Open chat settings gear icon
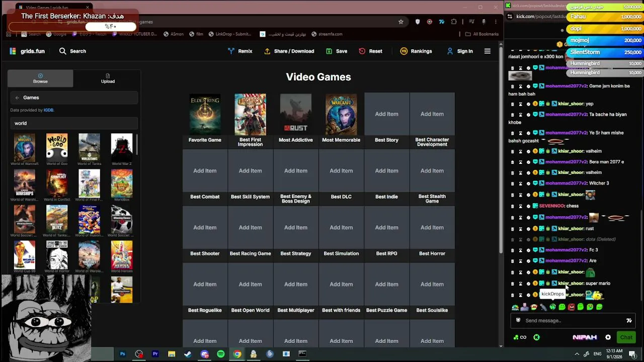This screenshot has height=362, width=644. [x=608, y=337]
